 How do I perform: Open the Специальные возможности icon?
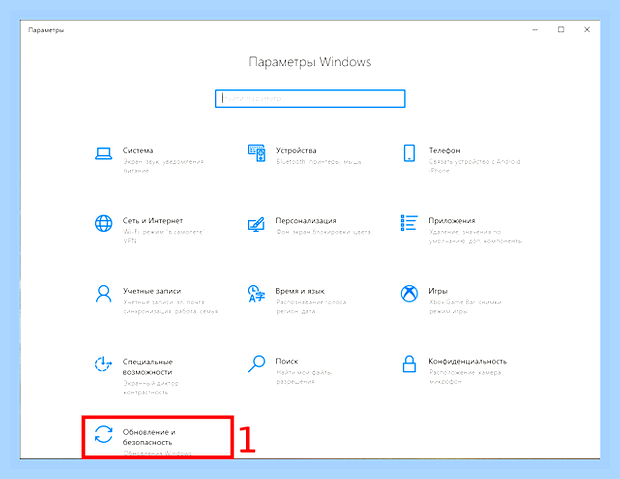[x=103, y=364]
